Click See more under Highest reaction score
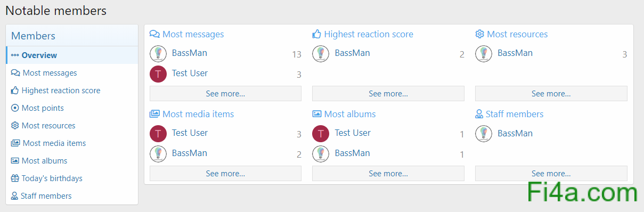Screen dimensions: 644x212 388,94
